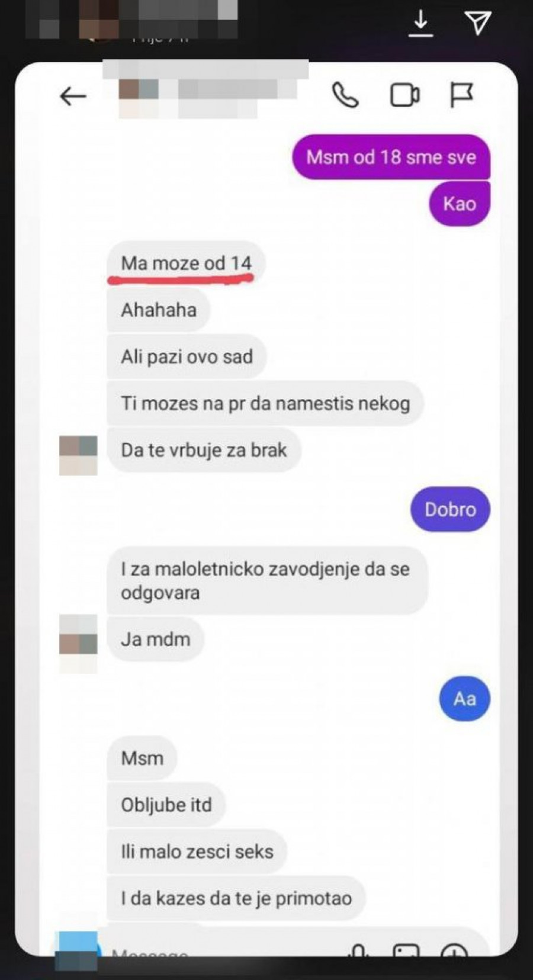533x980 pixels.
Task: Start a video call with camera icon
Action: coord(405,95)
